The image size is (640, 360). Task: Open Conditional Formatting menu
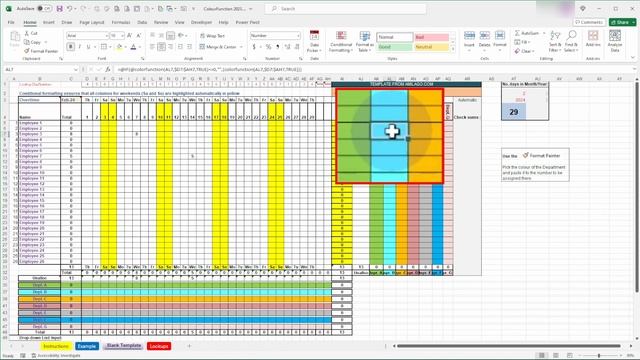click(x=341, y=41)
